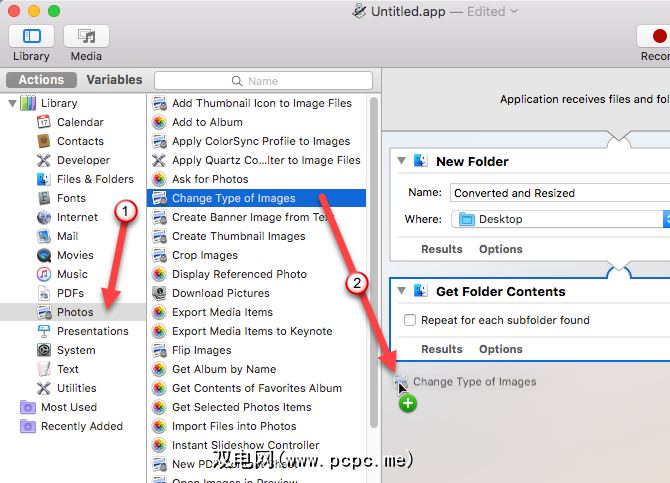Open the Most Used smart folder icon

click(x=28, y=407)
